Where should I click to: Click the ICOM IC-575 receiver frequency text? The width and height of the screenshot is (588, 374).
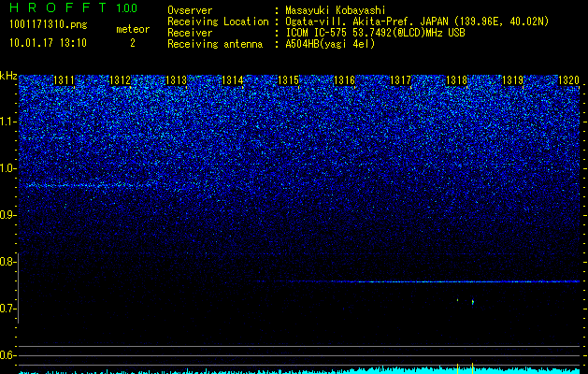[x=375, y=33]
